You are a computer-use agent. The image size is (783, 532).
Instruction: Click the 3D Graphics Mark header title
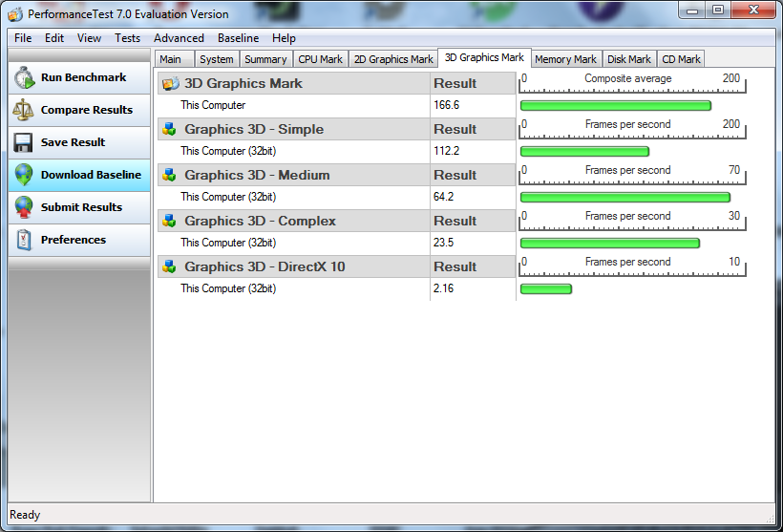click(x=243, y=83)
